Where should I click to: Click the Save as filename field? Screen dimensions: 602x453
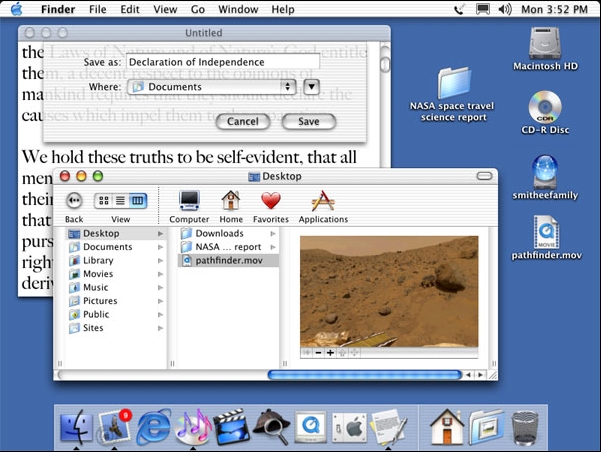click(x=223, y=62)
